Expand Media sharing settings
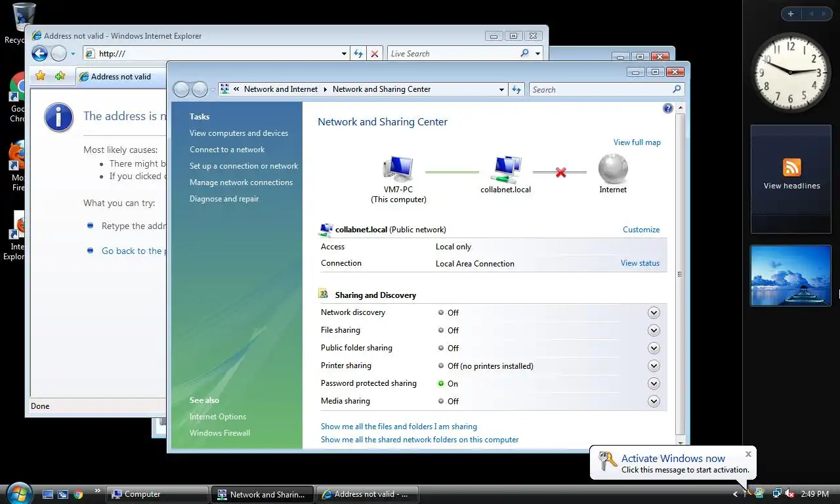Viewport: 840px width, 504px height. pos(654,402)
